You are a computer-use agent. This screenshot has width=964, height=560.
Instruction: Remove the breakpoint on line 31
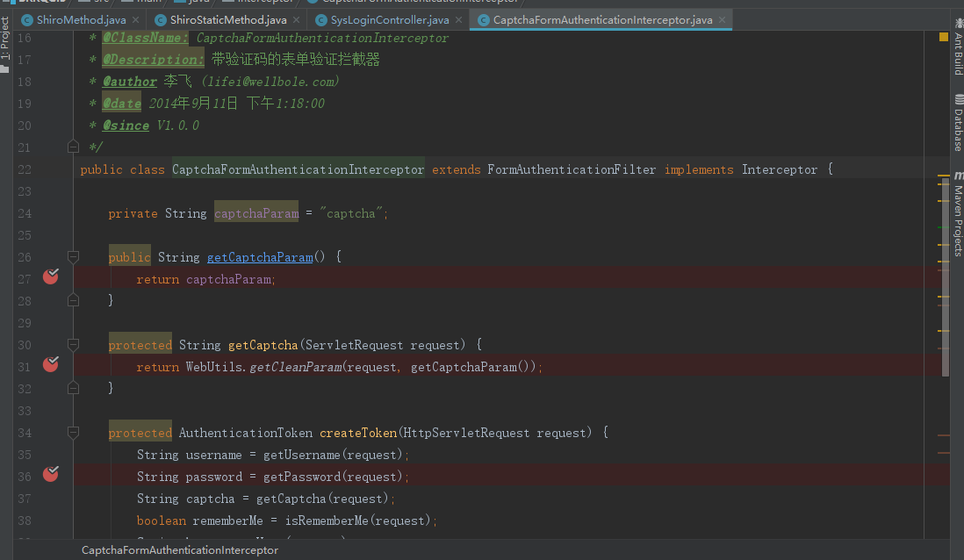point(50,363)
